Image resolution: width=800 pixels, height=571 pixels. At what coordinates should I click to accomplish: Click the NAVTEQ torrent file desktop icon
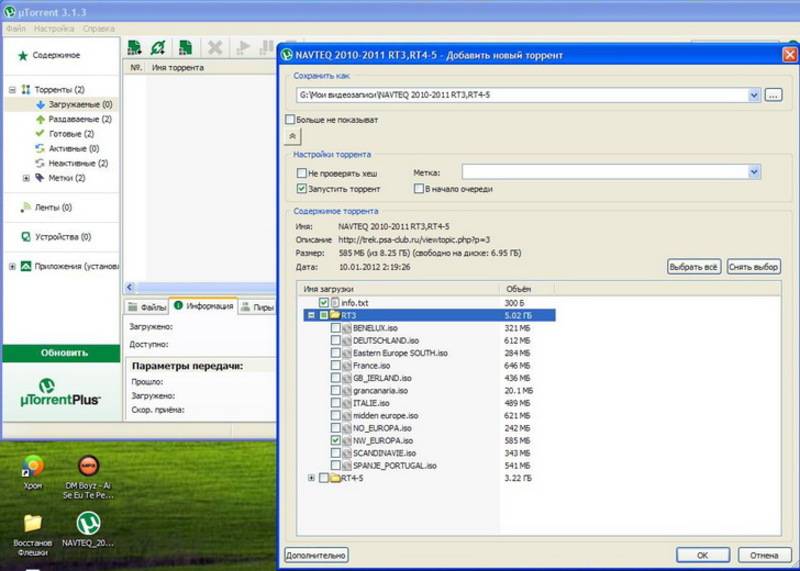[x=89, y=525]
